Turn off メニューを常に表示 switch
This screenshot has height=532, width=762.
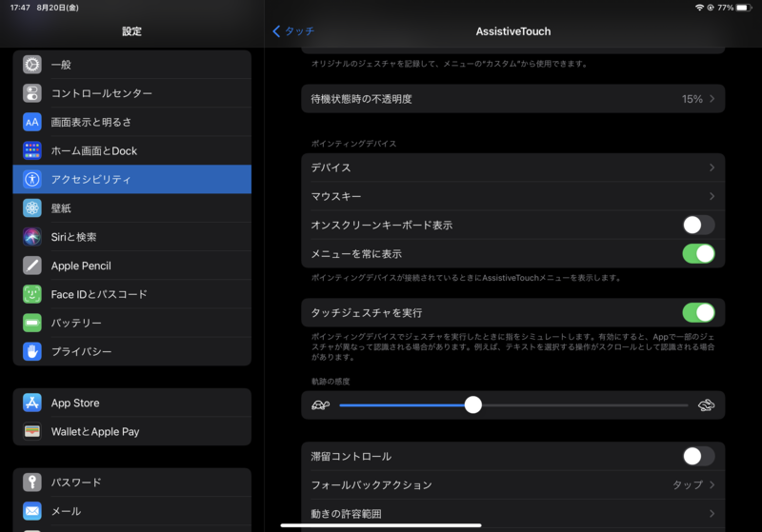699,254
